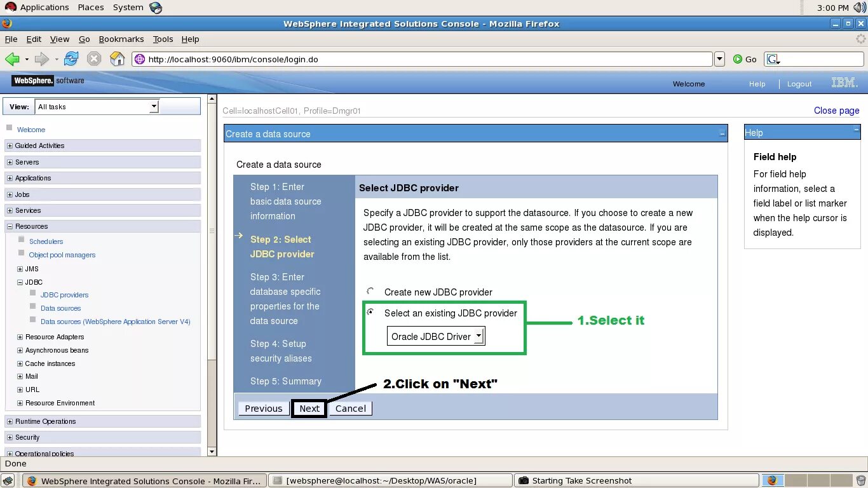Open the Bookmarks menu
Image resolution: width=868 pixels, height=488 pixels.
pyautogui.click(x=121, y=39)
